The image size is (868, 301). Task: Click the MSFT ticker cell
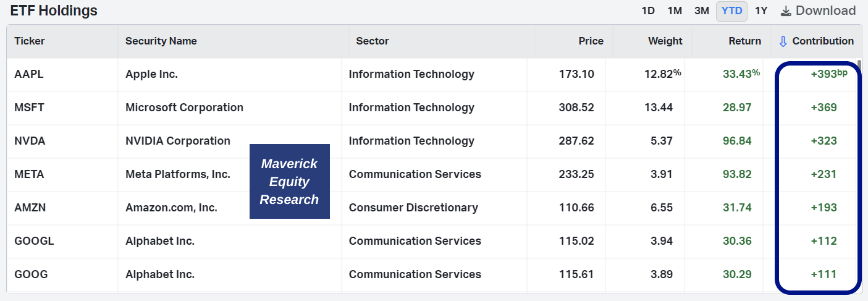[30, 108]
